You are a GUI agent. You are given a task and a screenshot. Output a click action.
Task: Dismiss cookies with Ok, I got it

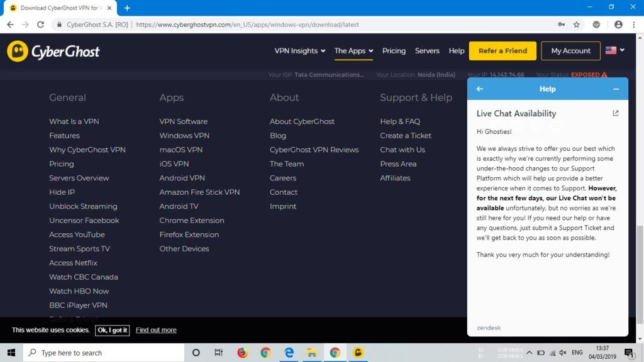[112, 329]
